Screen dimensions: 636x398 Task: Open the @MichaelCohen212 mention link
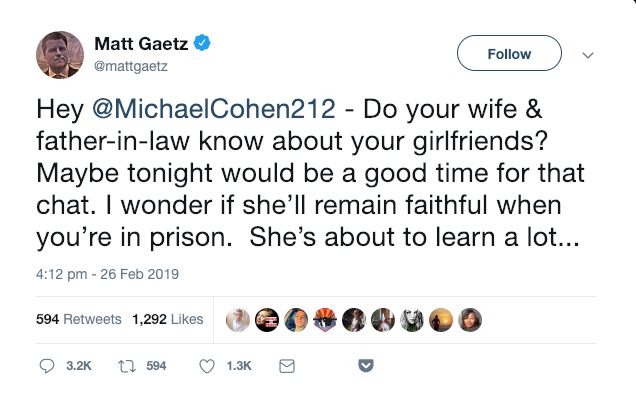214,109
